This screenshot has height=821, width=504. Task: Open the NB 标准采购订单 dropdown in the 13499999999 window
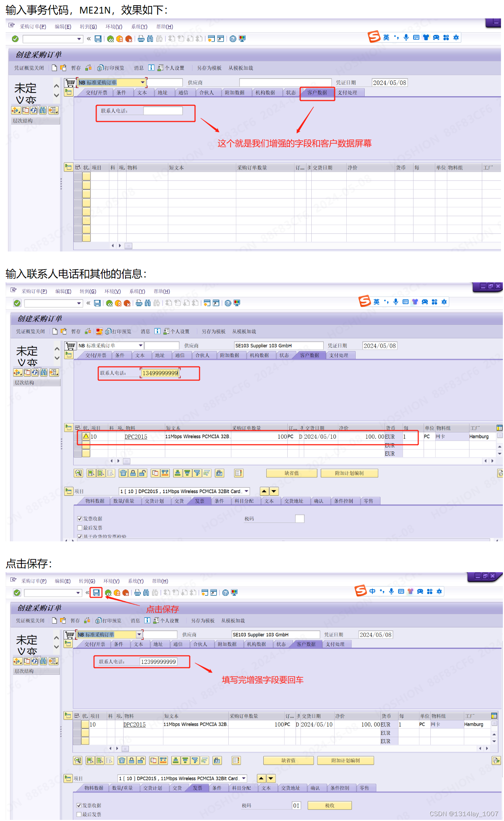141,345
